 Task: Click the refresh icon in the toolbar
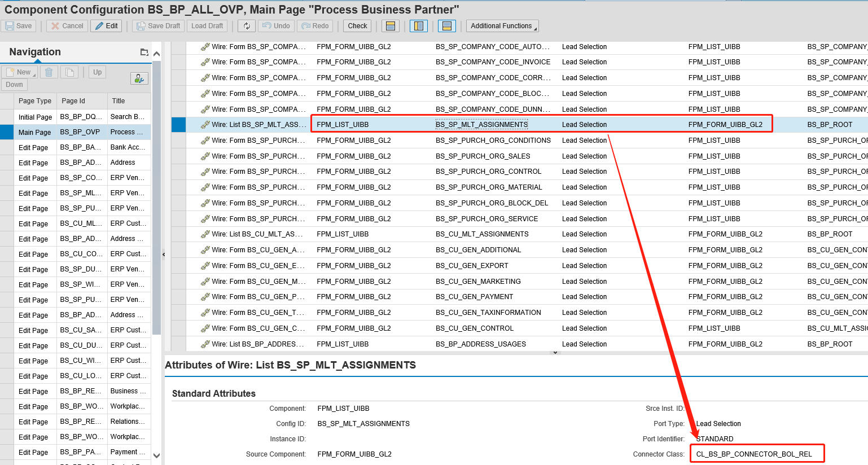(246, 25)
